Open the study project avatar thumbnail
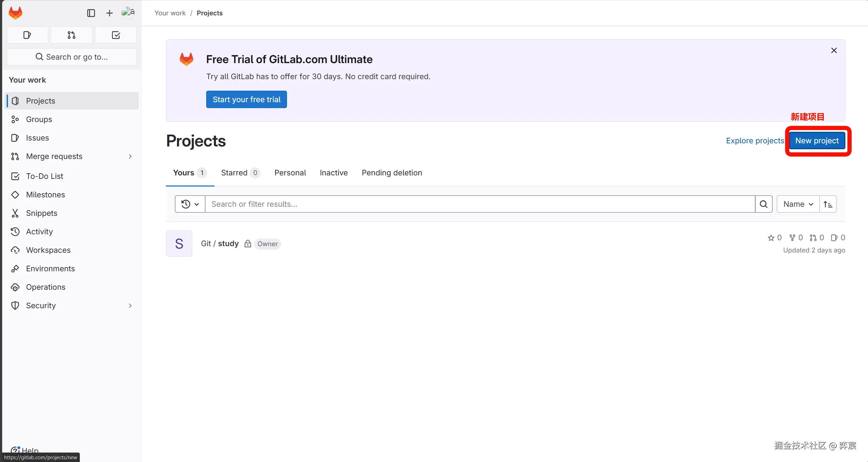This screenshot has height=462, width=868. (179, 244)
